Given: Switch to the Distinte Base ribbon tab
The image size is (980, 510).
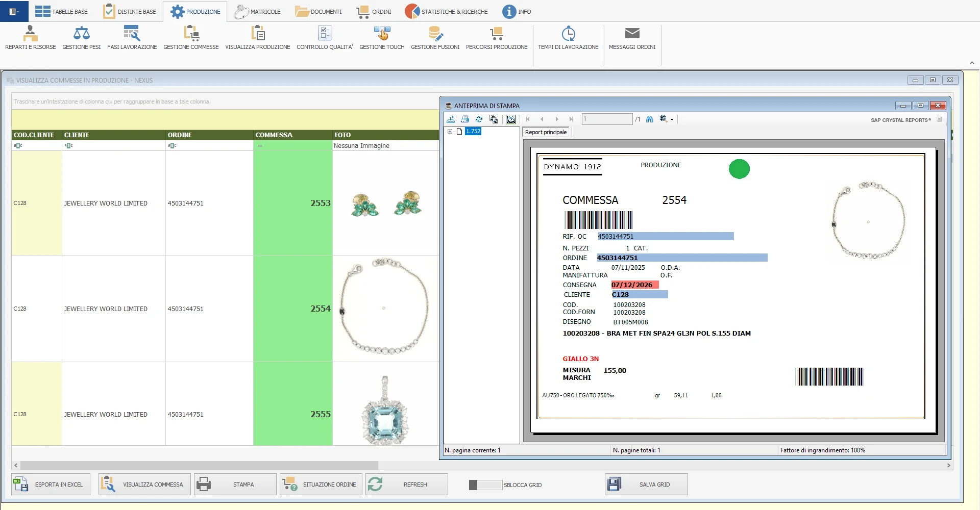Looking at the screenshot, I should coord(130,11).
